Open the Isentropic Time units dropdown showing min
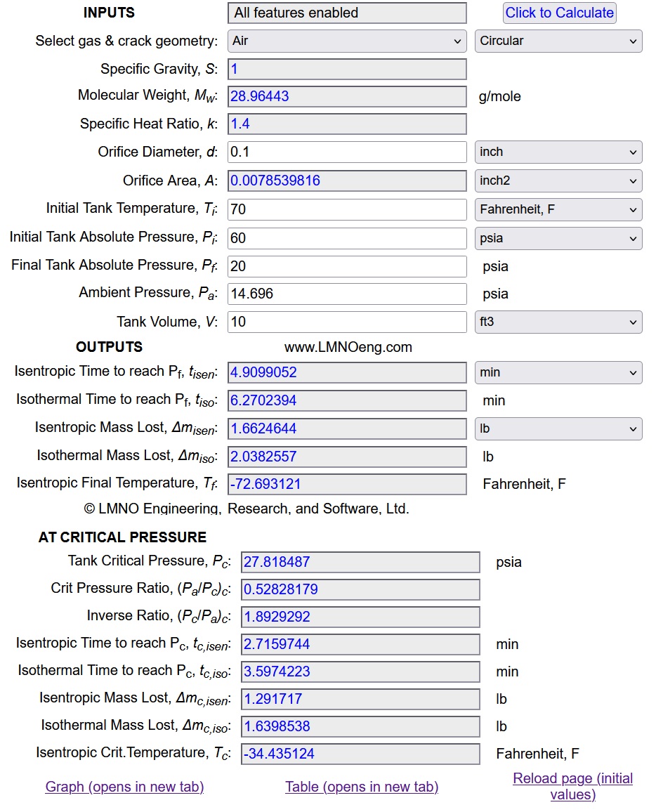The width and height of the screenshot is (656, 812). [x=558, y=372]
